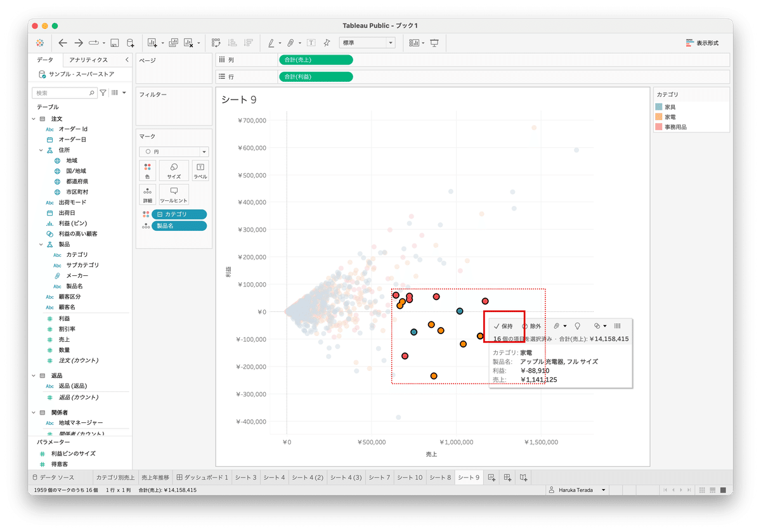Image resolution: width=761 pixels, height=532 pixels.
Task: Click the toolbar paperclip group icon
Action: (x=290, y=42)
